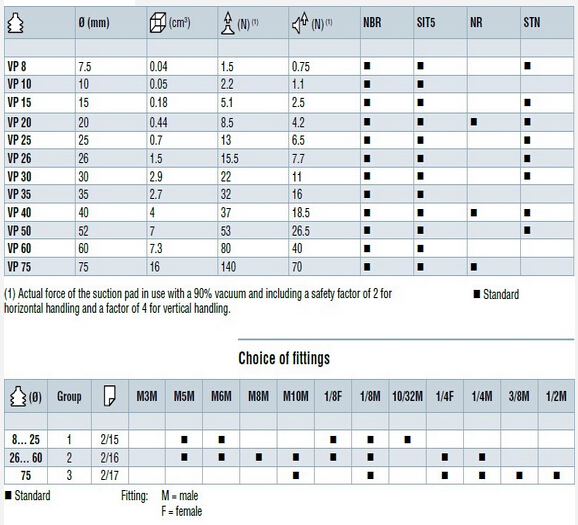Click the 10/32M marker in group 1 row
This screenshot has height=525, width=578.
pyautogui.click(x=407, y=439)
